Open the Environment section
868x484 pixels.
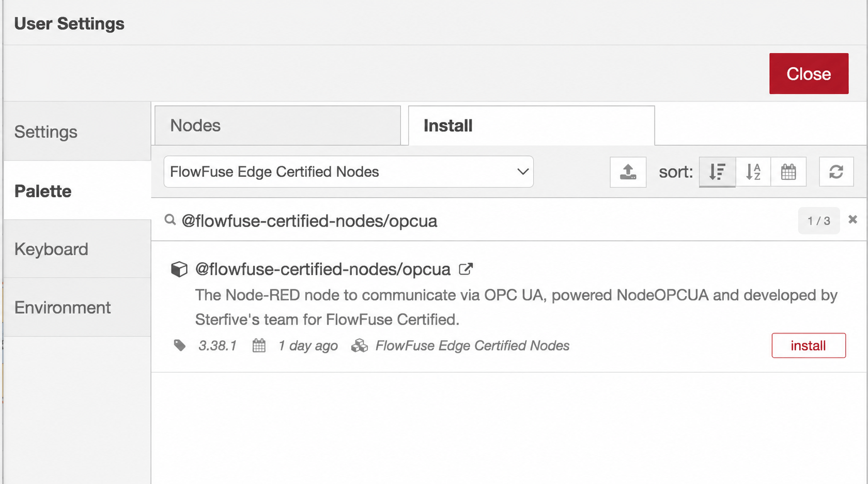(x=77, y=308)
